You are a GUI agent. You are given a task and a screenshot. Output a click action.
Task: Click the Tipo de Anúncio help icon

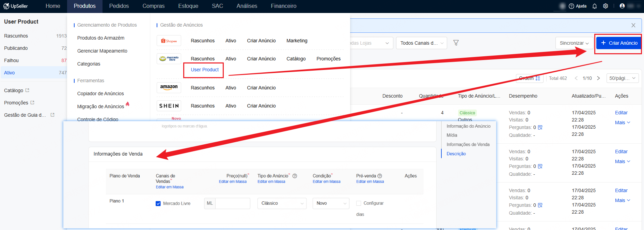pyautogui.click(x=295, y=176)
